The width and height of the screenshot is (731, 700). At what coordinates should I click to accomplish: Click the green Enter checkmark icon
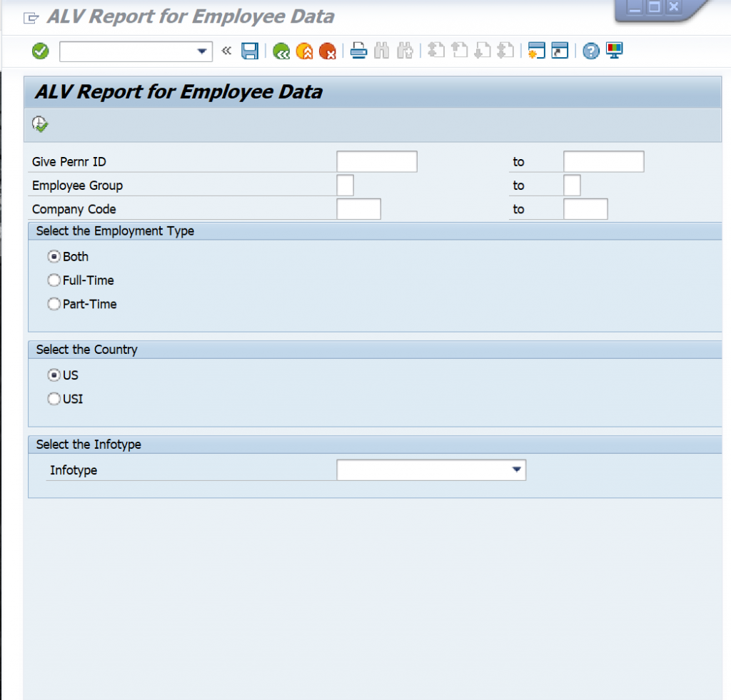pyautogui.click(x=40, y=51)
